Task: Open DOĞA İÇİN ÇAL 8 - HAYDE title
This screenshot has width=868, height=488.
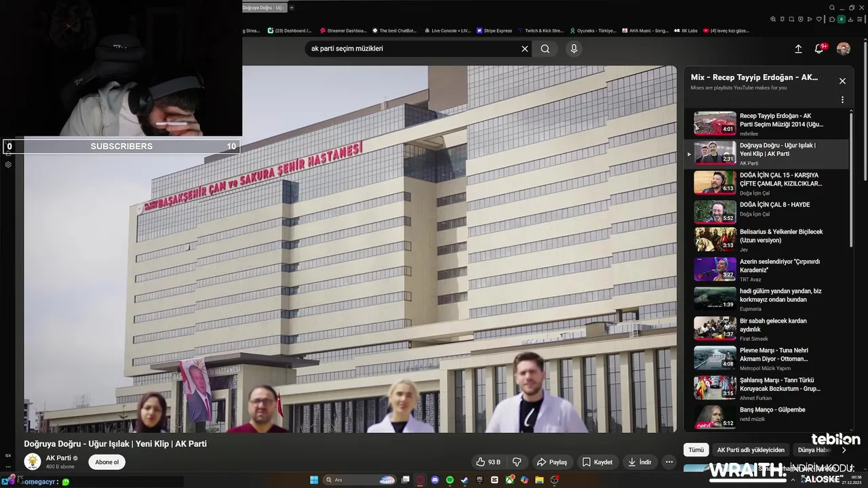Action: tap(774, 205)
